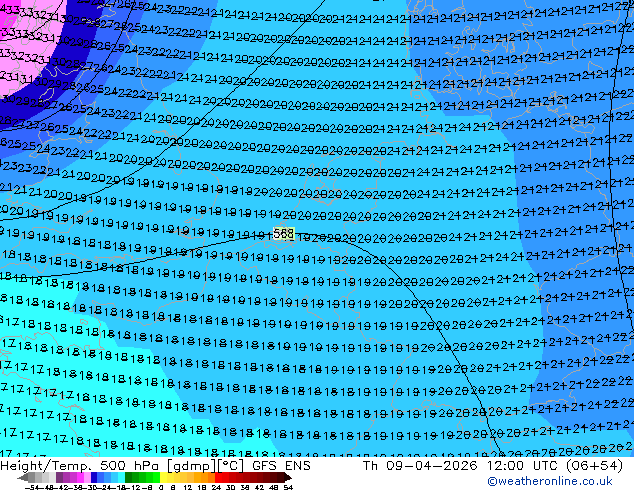Open the weatheronline.co.uk copyright link
Image resolution: width=634 pixels, height=490 pixels.
pos(550,481)
